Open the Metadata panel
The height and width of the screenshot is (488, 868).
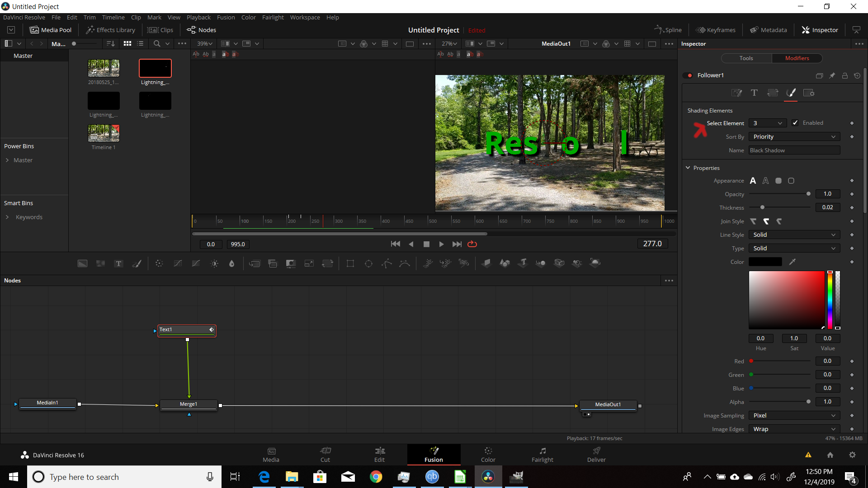(x=769, y=30)
